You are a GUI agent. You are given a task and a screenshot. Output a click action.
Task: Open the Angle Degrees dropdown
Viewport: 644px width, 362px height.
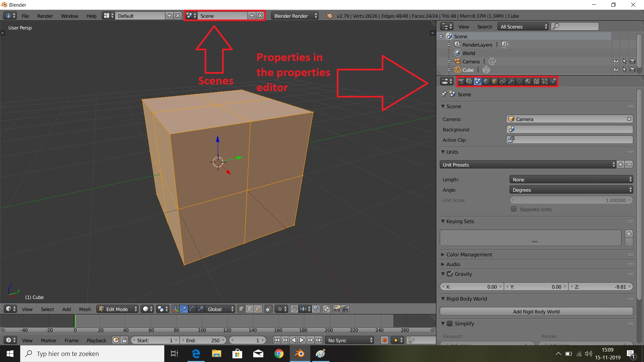coord(571,190)
